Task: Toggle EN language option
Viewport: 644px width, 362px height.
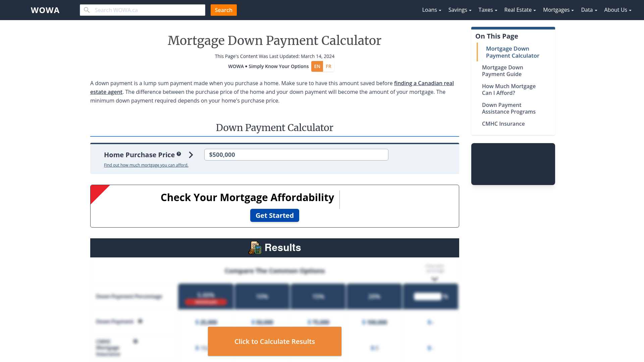Action: click(x=317, y=66)
